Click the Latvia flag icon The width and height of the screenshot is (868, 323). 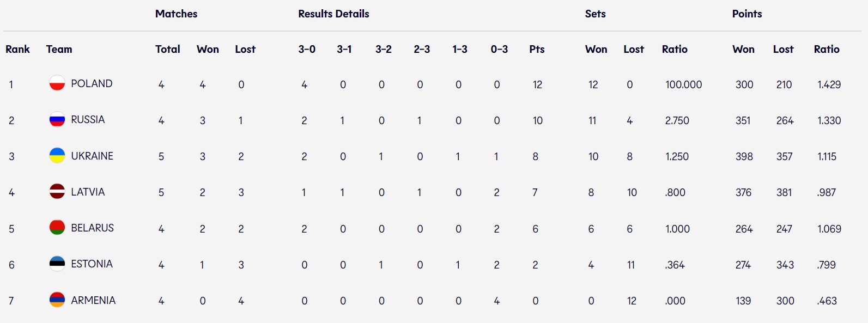point(57,192)
